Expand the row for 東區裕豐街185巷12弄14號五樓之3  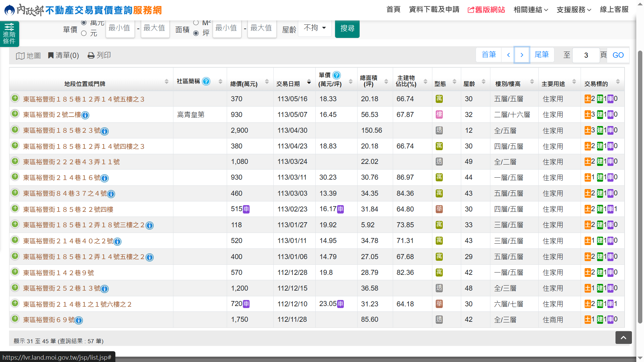[15, 98]
